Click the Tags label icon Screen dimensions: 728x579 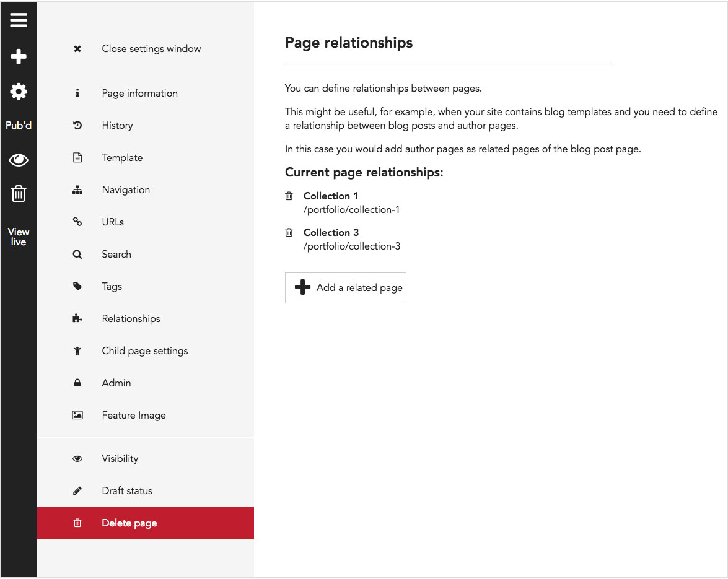(77, 286)
